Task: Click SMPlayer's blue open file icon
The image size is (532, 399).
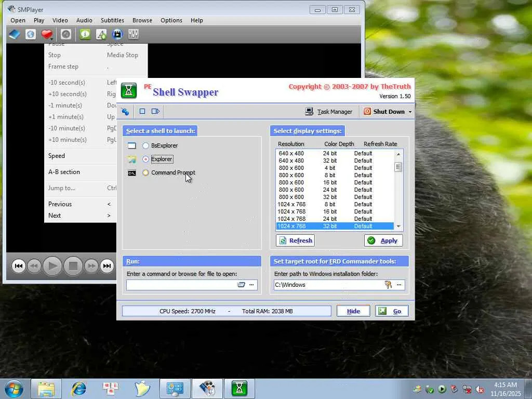Action: point(15,34)
